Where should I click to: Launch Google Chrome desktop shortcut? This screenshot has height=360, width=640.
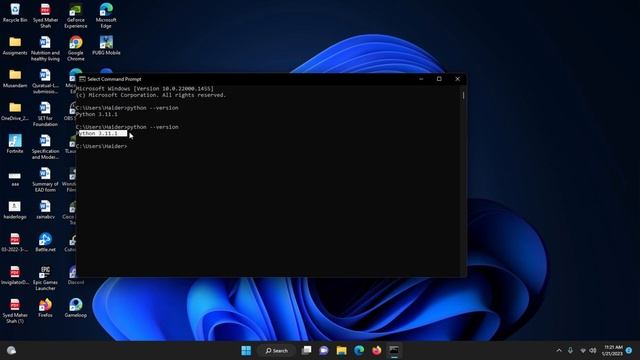tap(76, 49)
